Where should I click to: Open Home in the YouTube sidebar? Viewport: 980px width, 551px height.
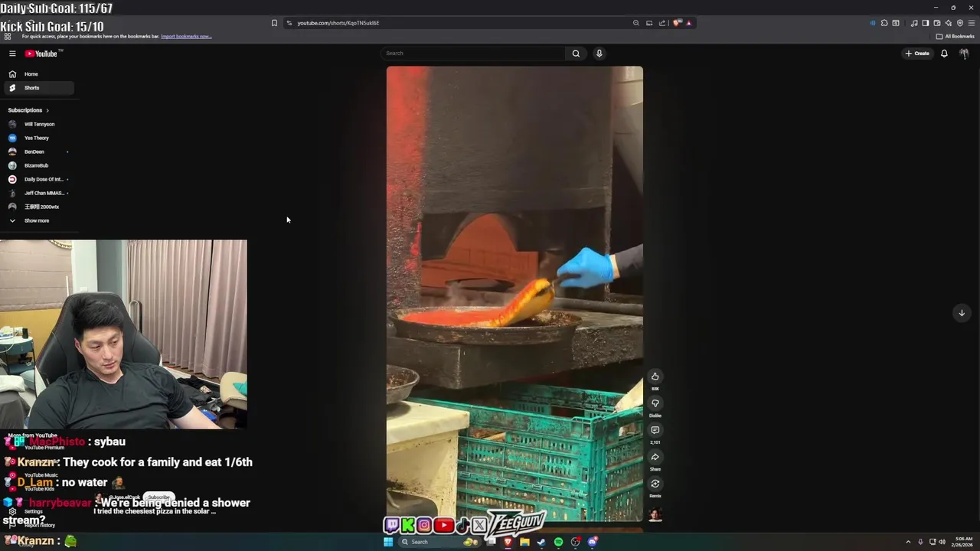tap(38, 74)
